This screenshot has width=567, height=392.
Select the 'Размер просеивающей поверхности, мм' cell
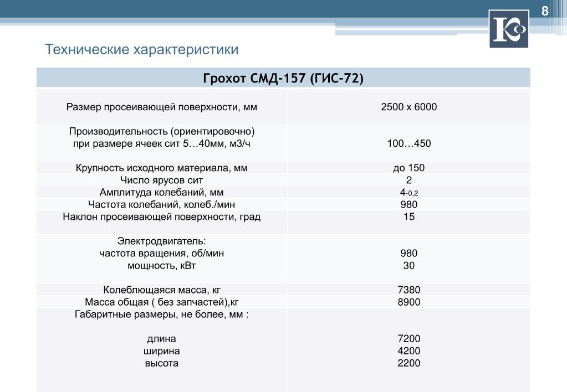point(162,107)
